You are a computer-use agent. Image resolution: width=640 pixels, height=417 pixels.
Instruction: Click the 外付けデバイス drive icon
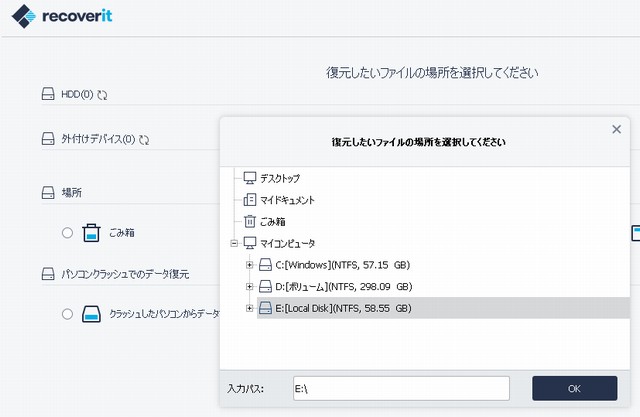click(x=46, y=139)
